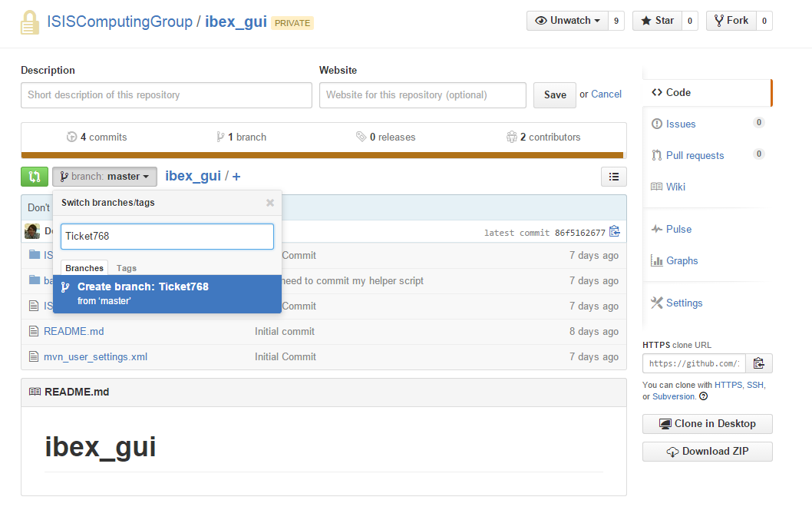812x520 pixels.
Task: Open the branch: master dropdown
Action: pos(104,177)
